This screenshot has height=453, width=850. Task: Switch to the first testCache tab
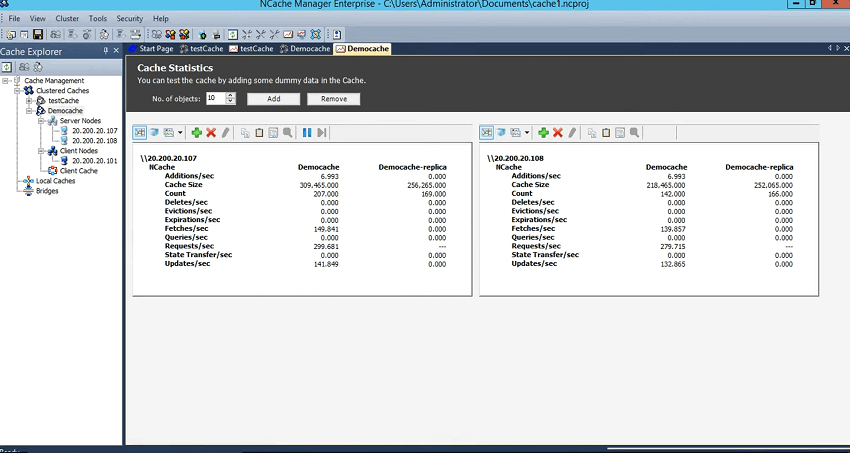pyautogui.click(x=201, y=49)
